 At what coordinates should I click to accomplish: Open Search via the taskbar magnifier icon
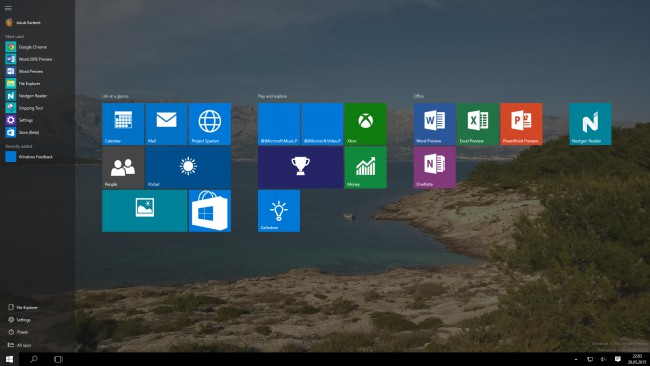click(34, 359)
